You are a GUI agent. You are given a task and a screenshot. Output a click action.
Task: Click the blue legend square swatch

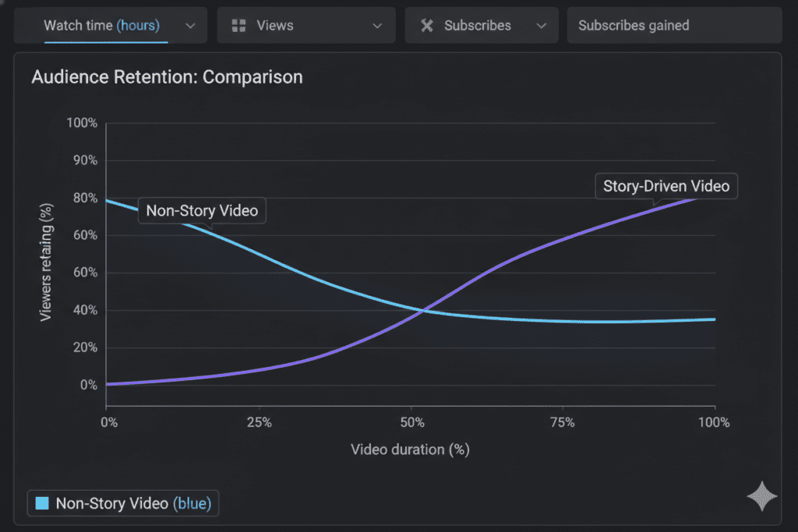point(42,504)
